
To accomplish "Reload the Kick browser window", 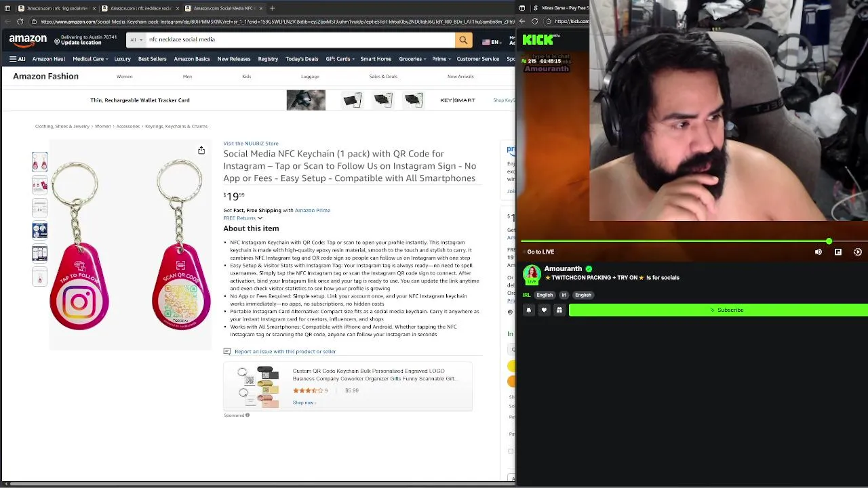I will coord(534,22).
